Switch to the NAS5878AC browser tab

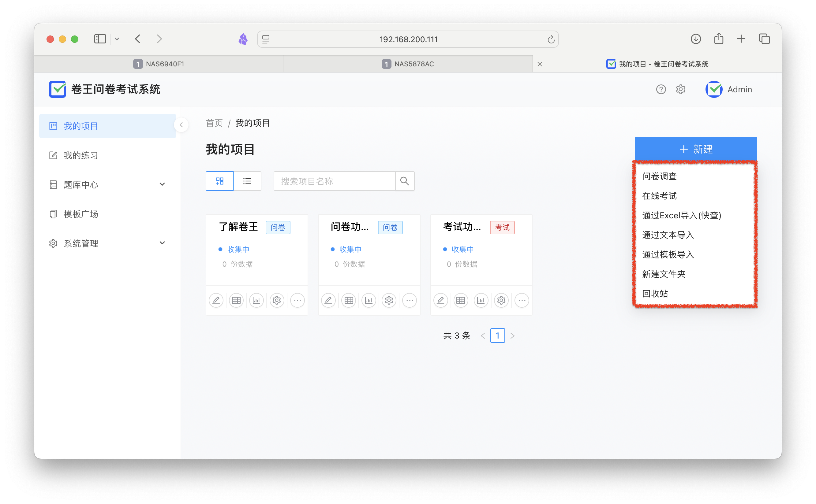407,64
